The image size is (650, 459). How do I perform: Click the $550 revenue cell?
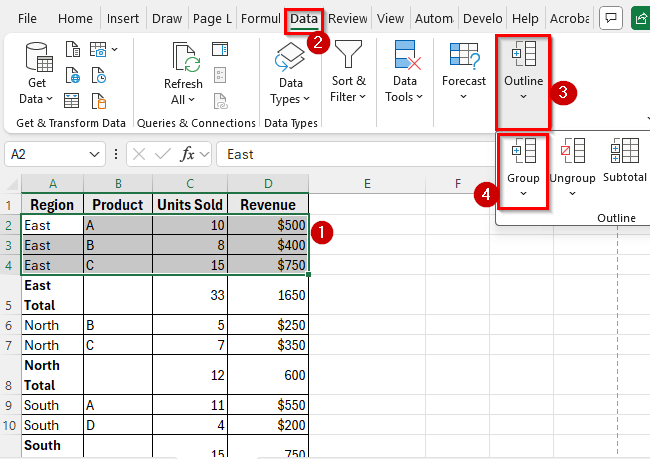coord(268,405)
